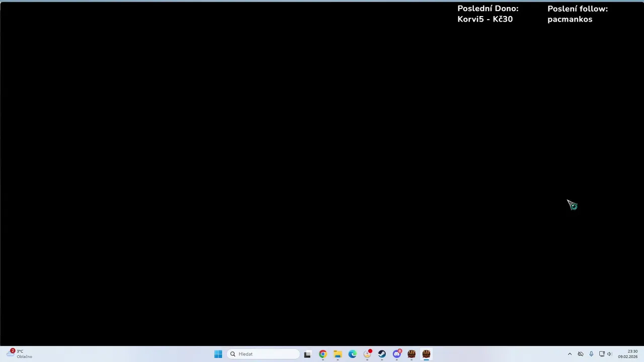Select the highlighted active brown-icon taskbar app

click(x=426, y=354)
